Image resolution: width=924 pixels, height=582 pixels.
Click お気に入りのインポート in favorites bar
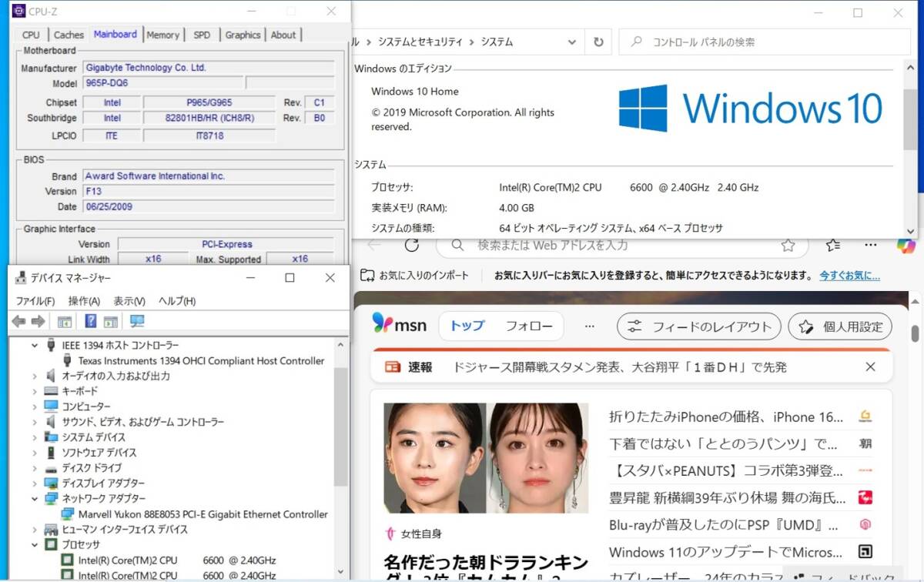(x=414, y=275)
